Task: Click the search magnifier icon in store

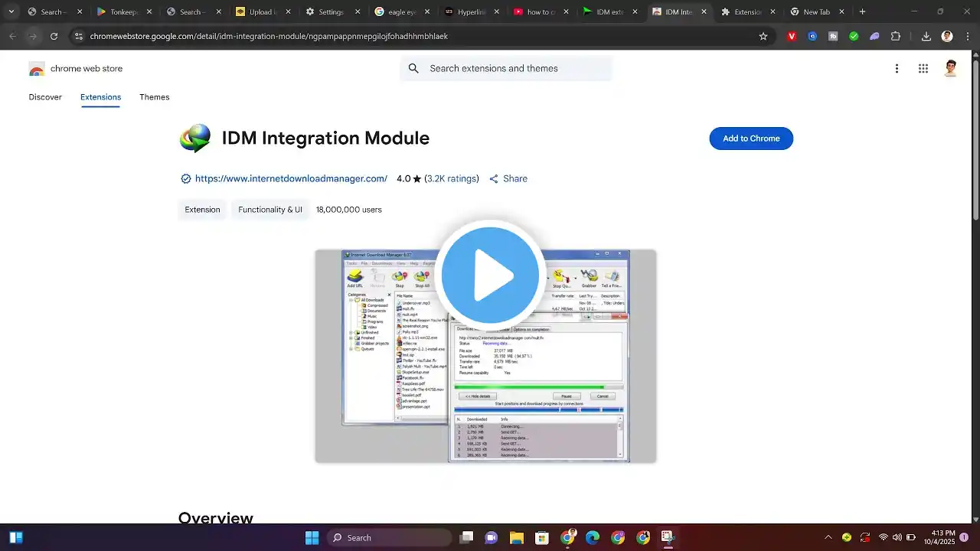Action: (x=413, y=69)
